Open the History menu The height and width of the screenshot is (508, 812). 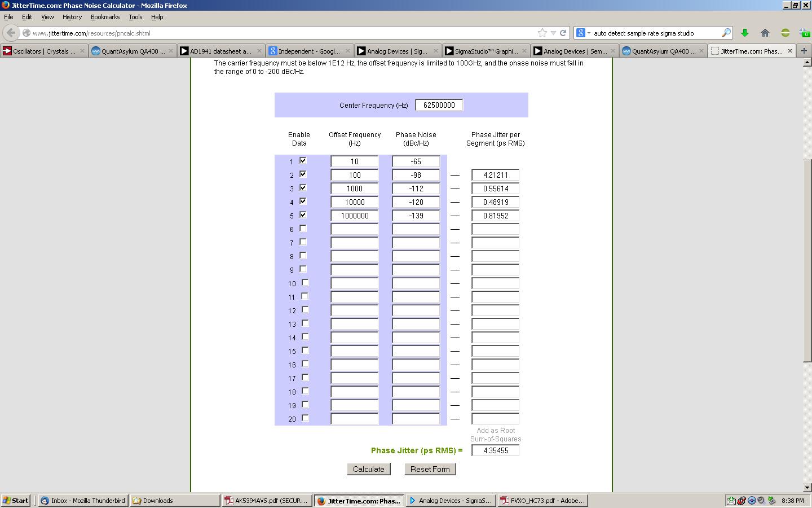point(72,17)
